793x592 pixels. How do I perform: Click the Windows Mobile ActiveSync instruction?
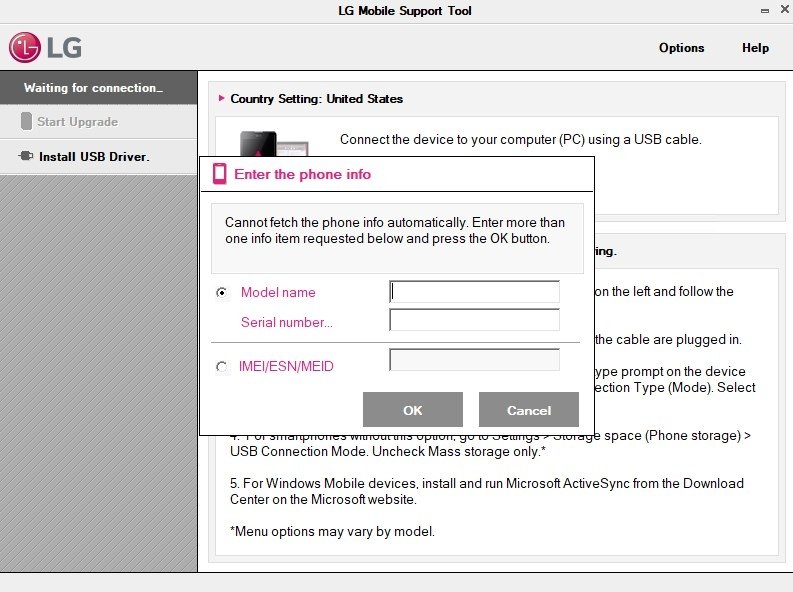tap(487, 491)
